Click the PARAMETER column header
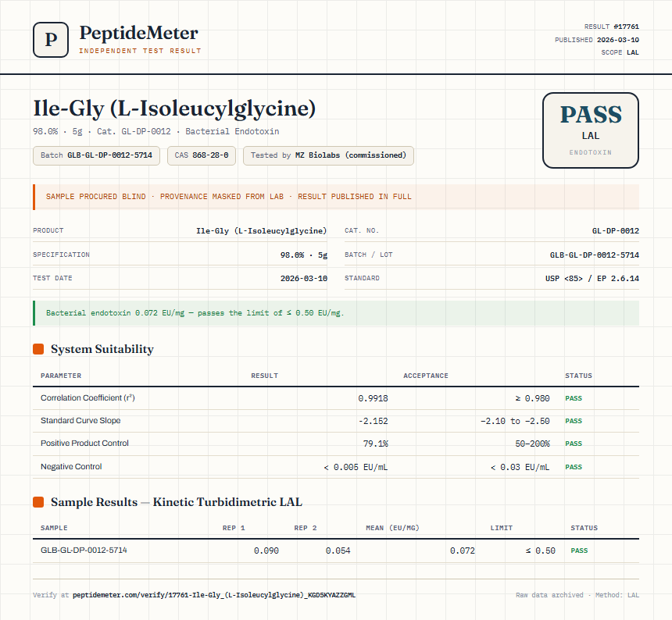672x620 pixels. tap(61, 376)
